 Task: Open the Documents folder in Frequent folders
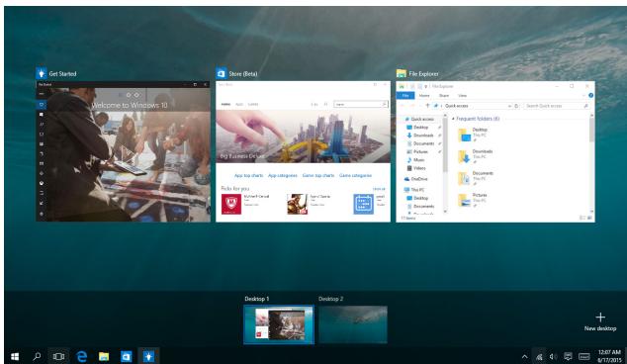click(476, 178)
